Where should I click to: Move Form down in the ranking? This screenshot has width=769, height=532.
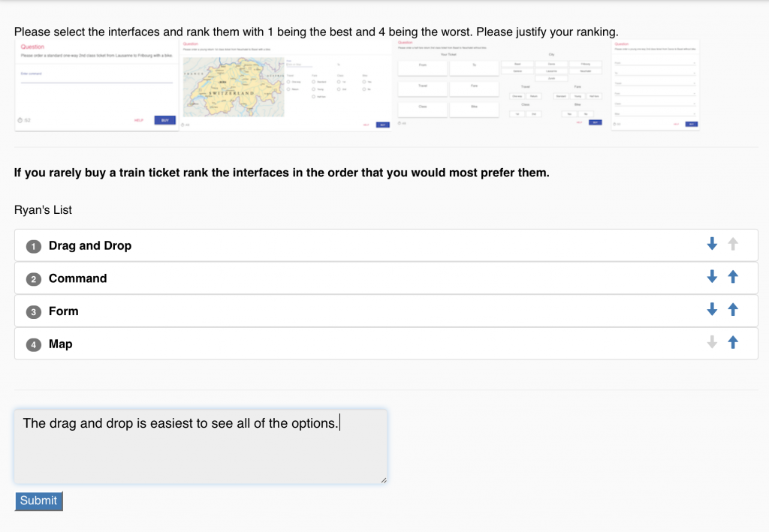[x=712, y=309]
